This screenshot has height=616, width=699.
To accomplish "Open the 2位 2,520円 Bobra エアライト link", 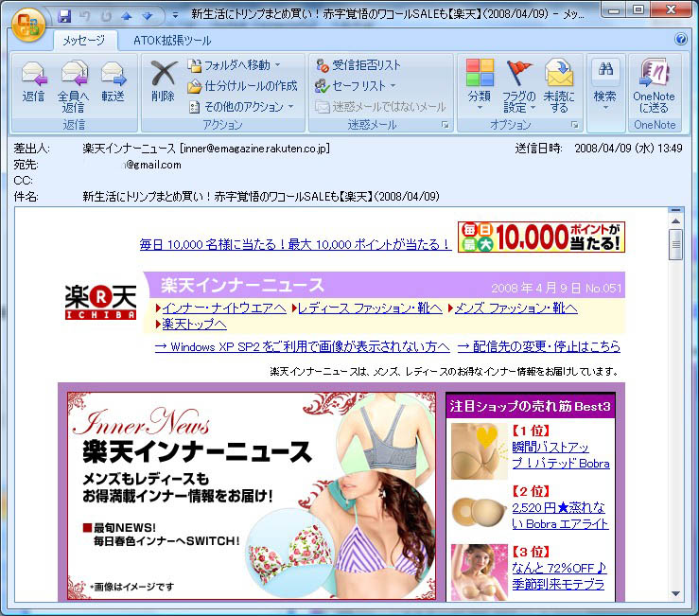I will pos(560,516).
